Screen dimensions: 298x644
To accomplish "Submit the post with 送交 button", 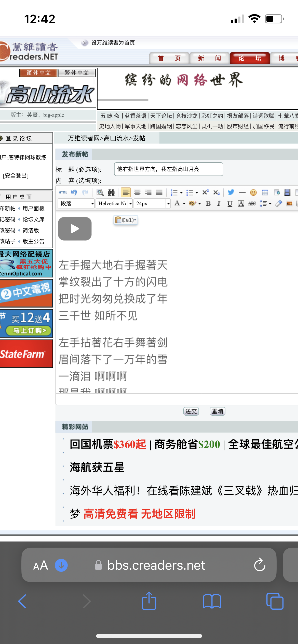I will tap(191, 411).
